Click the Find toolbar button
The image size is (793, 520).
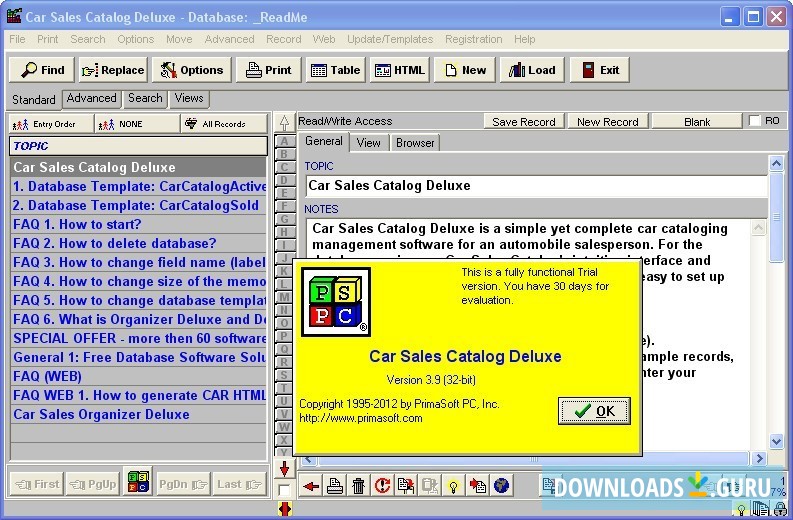(42, 70)
